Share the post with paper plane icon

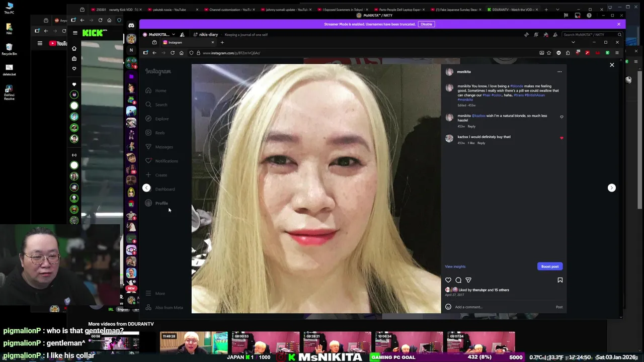468,280
